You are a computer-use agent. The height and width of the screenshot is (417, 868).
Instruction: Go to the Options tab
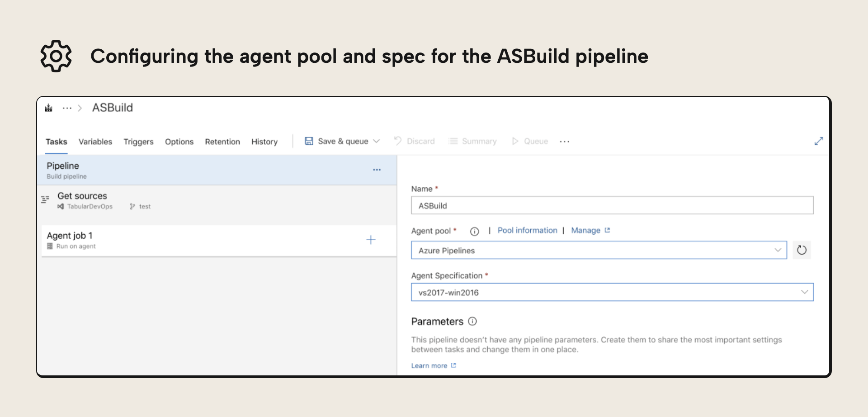[x=179, y=142]
